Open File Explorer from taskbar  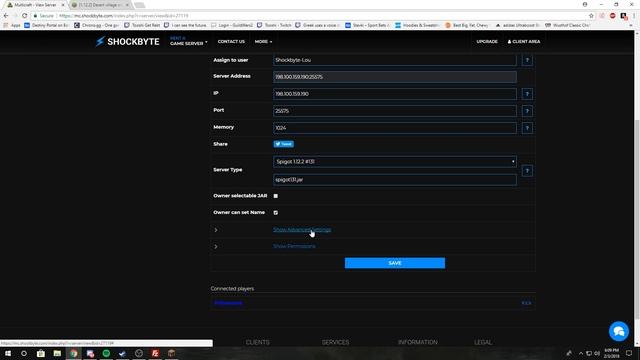57,353
